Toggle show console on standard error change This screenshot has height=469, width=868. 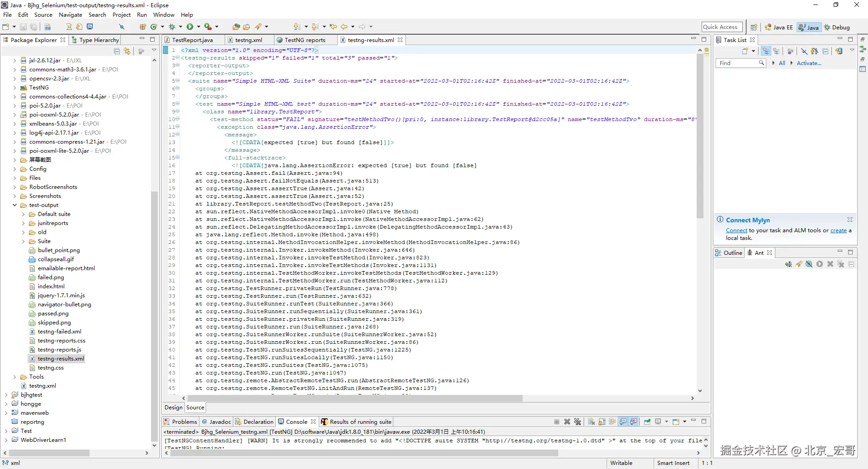[634, 422]
